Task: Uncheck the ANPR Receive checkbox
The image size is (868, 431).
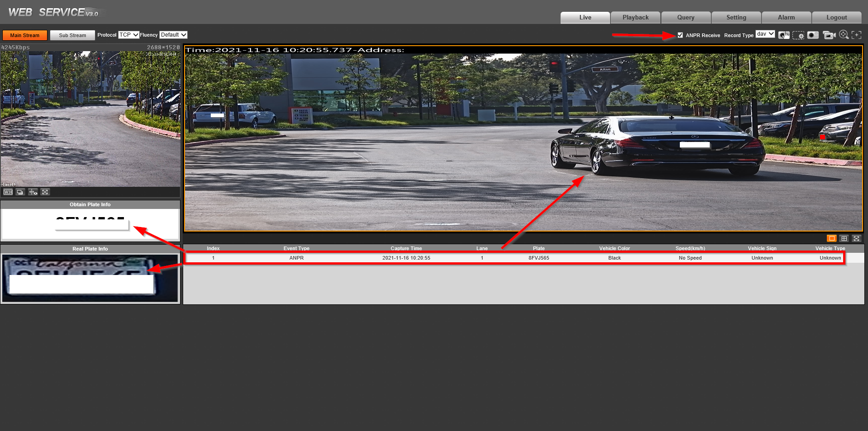Action: tap(680, 35)
